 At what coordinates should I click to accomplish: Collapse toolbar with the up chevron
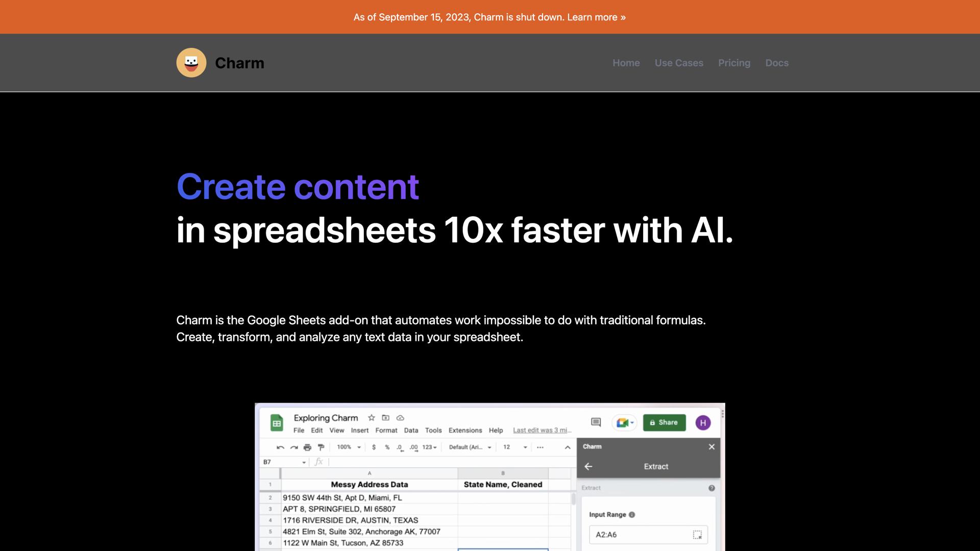click(568, 447)
